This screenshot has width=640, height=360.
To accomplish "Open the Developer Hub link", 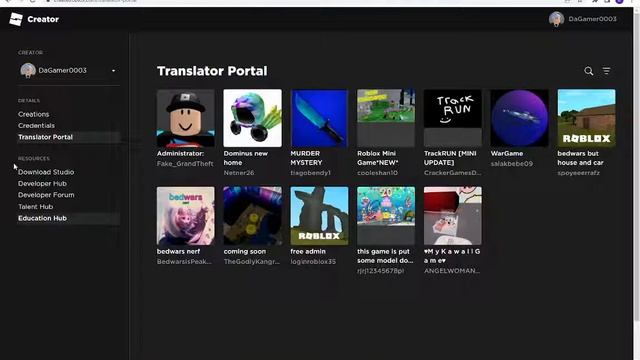I will tap(42, 184).
